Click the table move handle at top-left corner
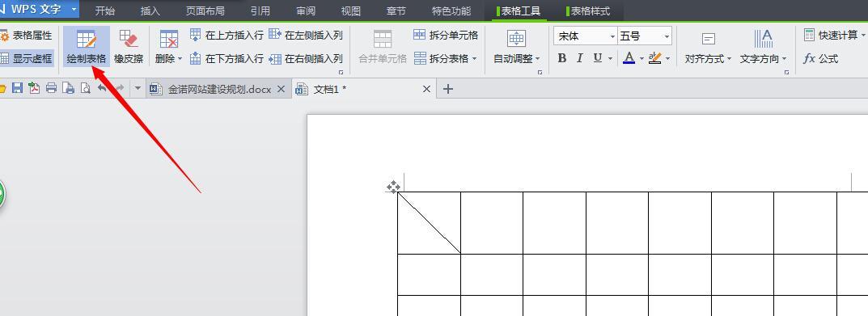Screen dimensions: 868x316 point(393,187)
